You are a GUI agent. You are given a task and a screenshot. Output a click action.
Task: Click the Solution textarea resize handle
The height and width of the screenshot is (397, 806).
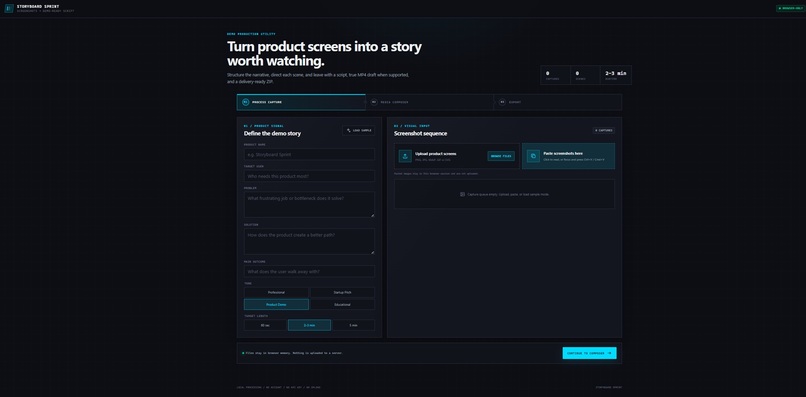pyautogui.click(x=373, y=252)
